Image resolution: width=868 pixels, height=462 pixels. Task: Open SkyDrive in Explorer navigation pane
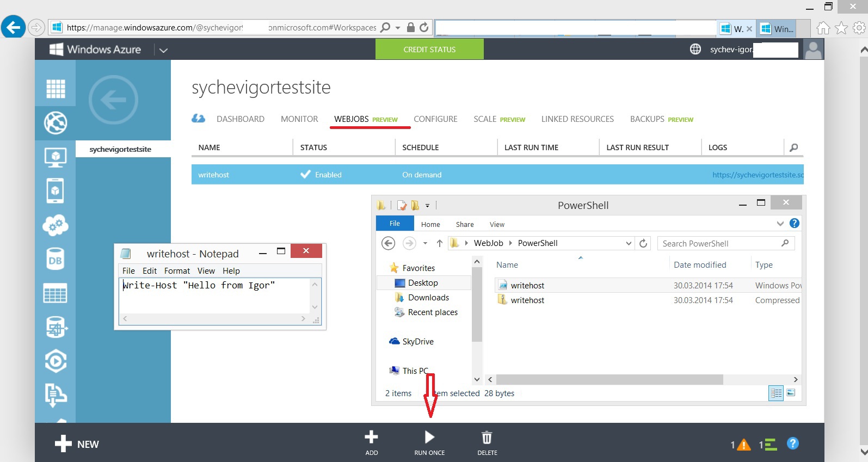tap(418, 341)
